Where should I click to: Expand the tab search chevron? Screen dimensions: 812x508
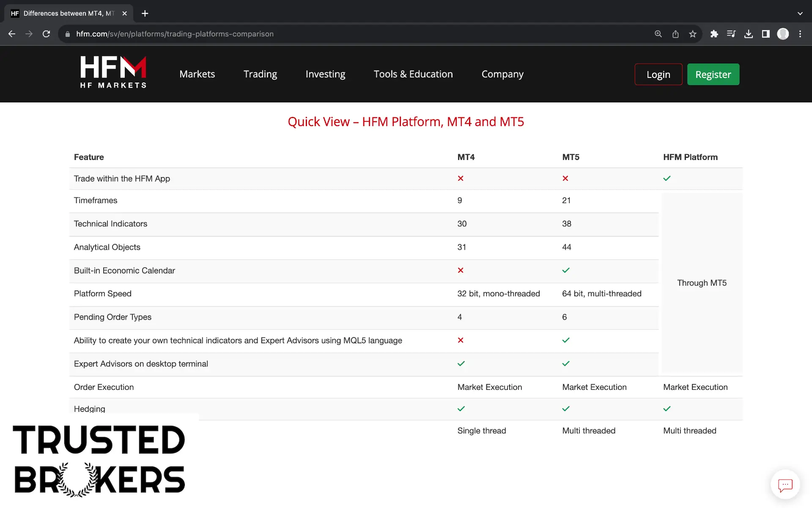[x=800, y=14]
